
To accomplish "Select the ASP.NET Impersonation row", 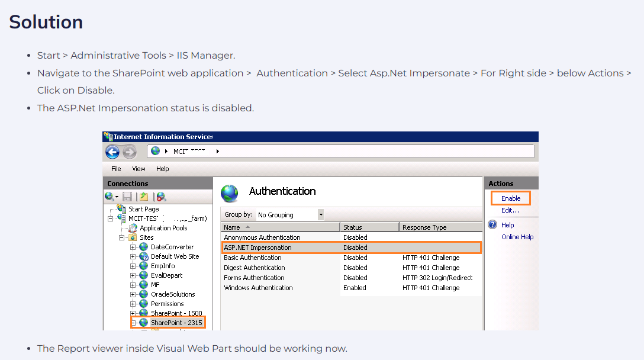I will click(351, 247).
